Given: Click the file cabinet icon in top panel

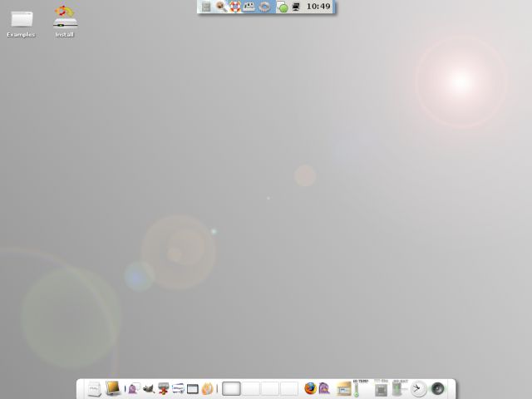Looking at the screenshot, I should pos(206,7).
